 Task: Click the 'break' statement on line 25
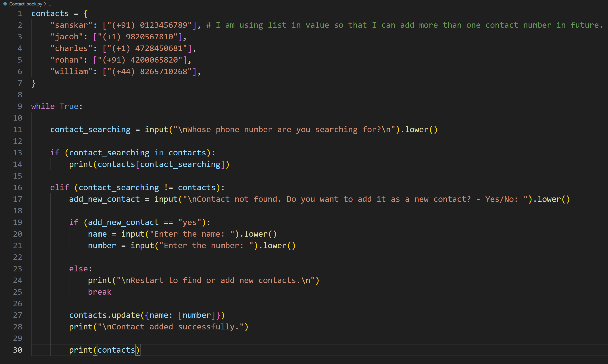(x=100, y=292)
